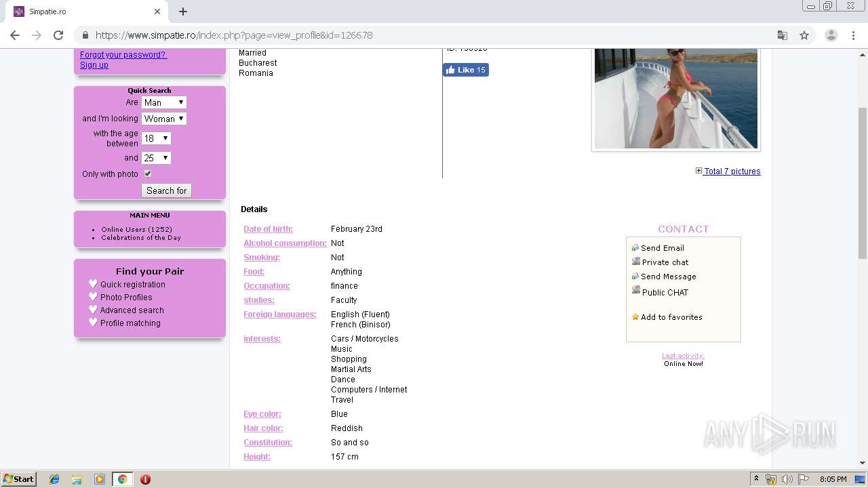Reload the page with the refresh icon
The height and width of the screenshot is (488, 868).
[58, 35]
